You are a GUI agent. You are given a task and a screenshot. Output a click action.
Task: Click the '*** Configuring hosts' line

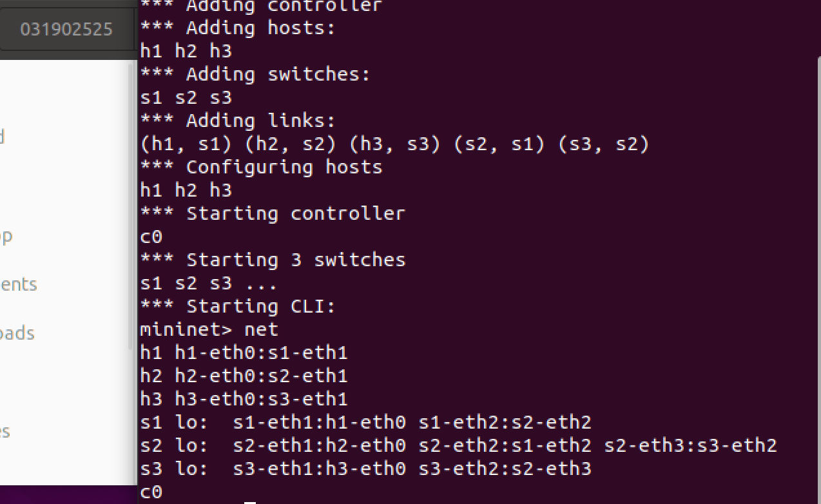point(261,167)
